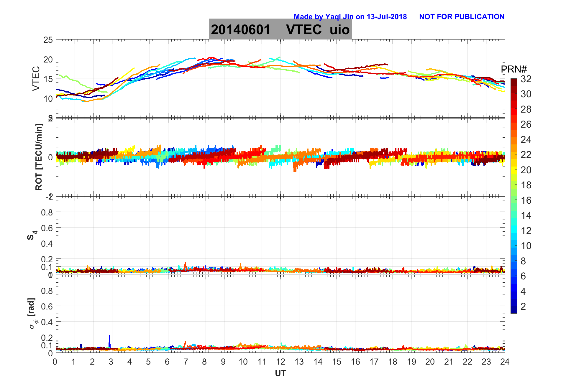
Task: Click the orange S4 spike near 7 UT
Action: (185, 266)
